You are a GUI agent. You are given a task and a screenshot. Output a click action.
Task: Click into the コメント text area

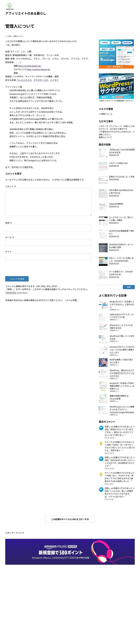pyautogui.click(x=48, y=202)
